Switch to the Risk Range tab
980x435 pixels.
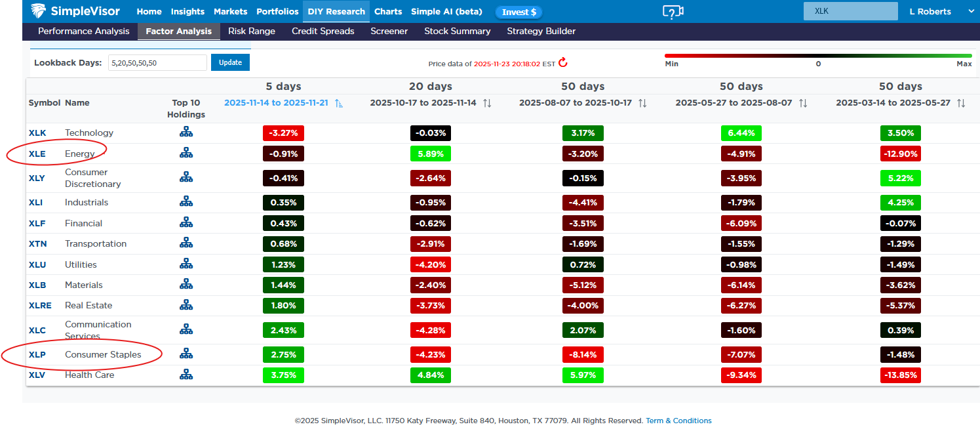pos(252,31)
